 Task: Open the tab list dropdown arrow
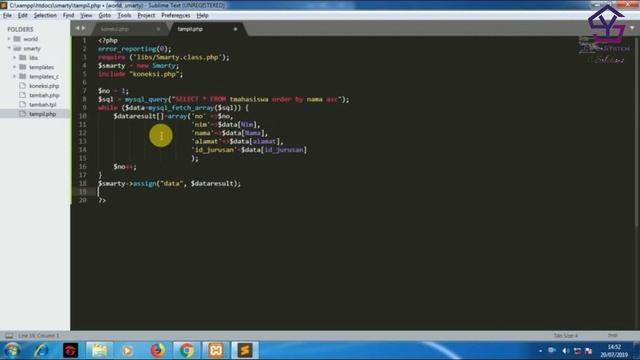(632, 28)
